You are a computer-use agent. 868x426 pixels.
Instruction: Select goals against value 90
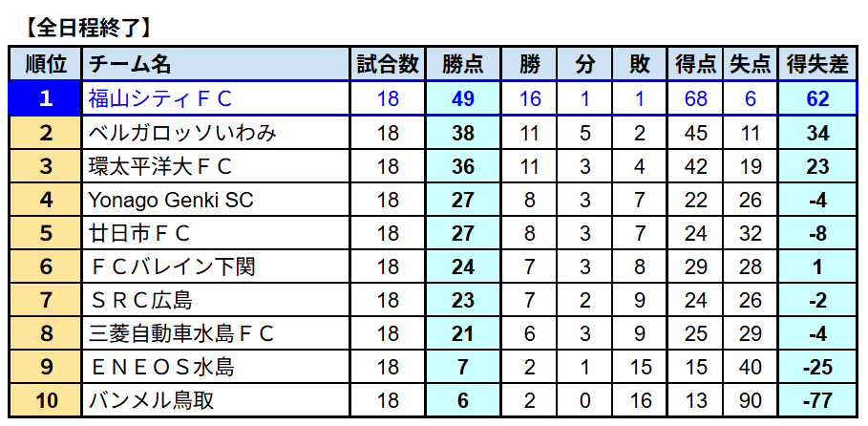751,400
